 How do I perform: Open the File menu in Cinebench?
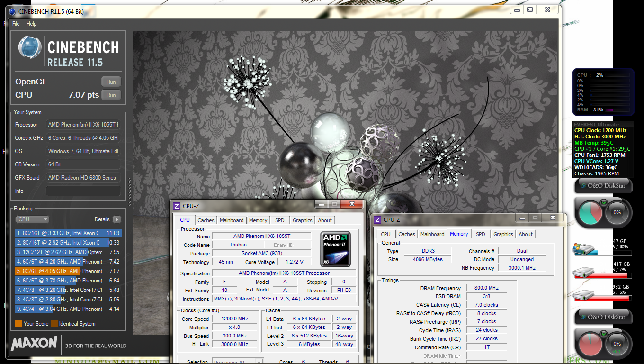(16, 24)
